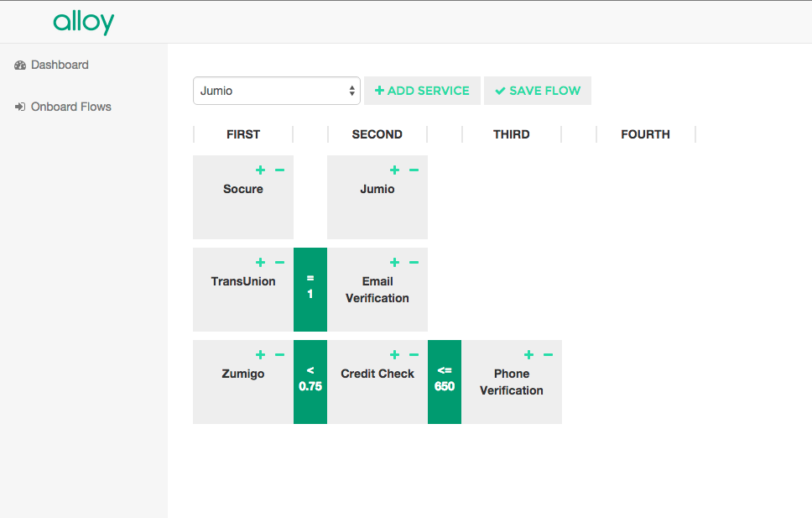The height and width of the screenshot is (518, 812).
Task: Select the green '<= 650' condition block
Action: (445, 381)
